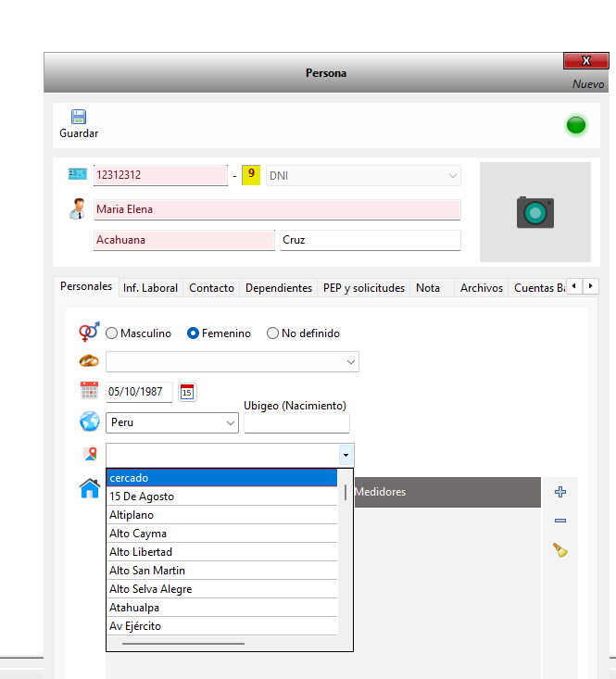Click the blue plus add icon
616x679 pixels.
click(559, 492)
